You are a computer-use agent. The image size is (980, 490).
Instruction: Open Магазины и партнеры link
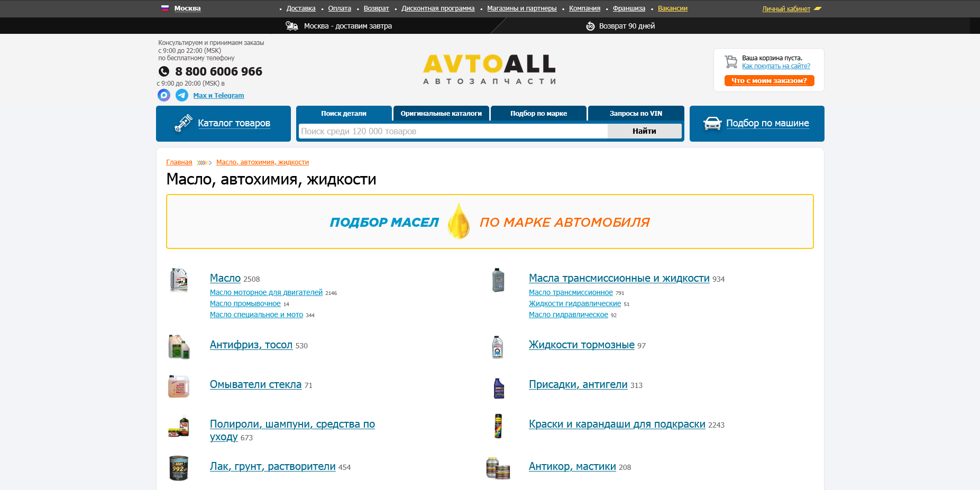click(x=521, y=8)
